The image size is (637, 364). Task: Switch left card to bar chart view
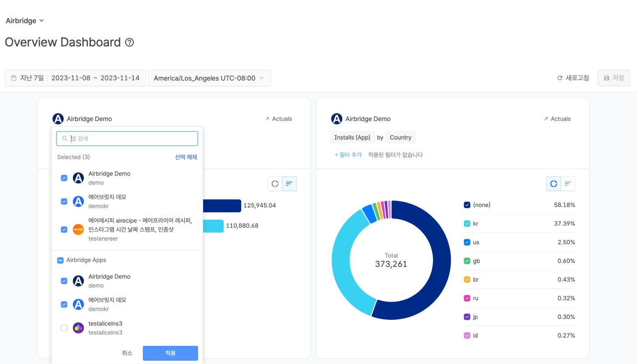click(289, 184)
